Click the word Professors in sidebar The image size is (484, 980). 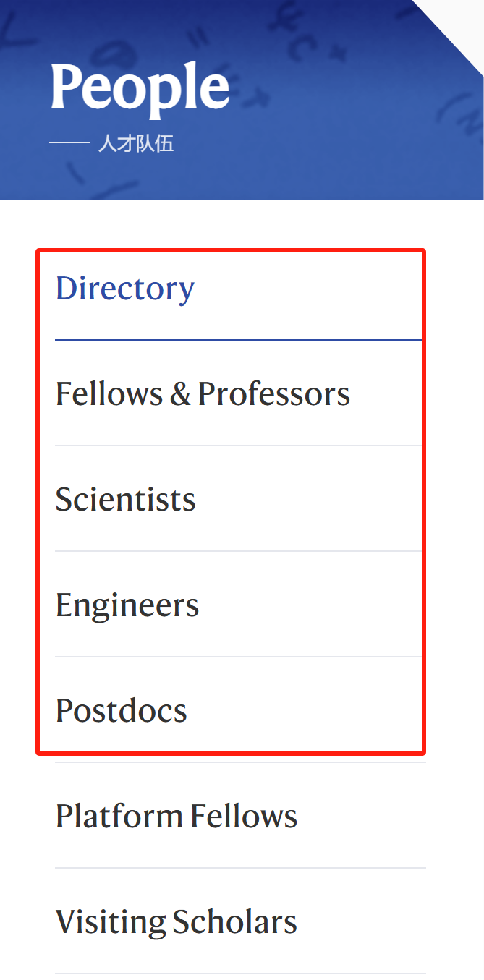click(274, 394)
